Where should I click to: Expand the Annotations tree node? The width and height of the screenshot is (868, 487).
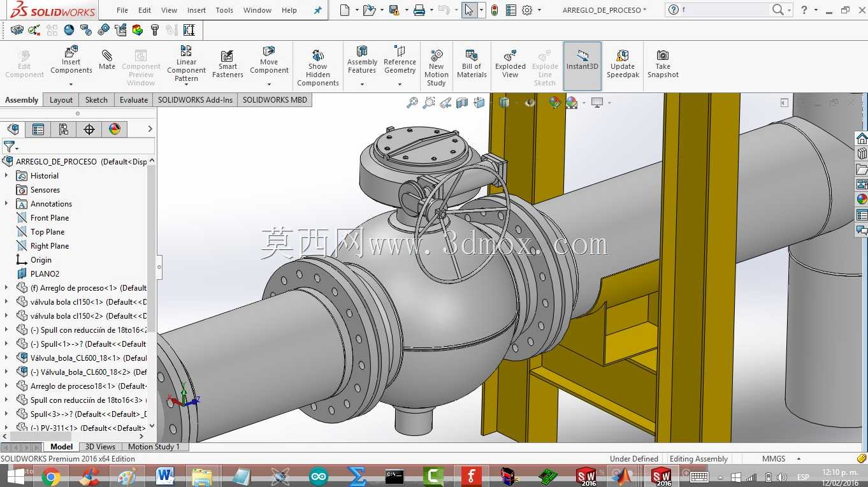click(6, 203)
